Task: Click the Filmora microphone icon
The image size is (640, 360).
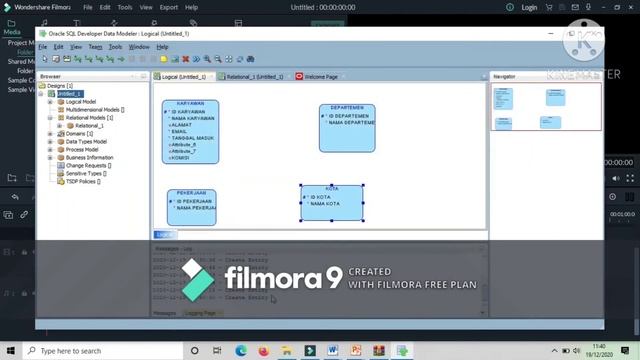Action: (x=589, y=7)
